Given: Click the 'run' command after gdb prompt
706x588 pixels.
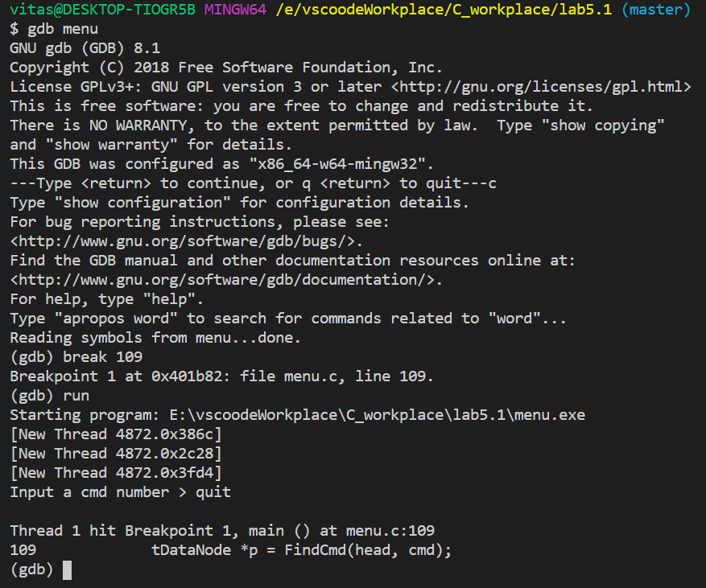Looking at the screenshot, I should [76, 396].
